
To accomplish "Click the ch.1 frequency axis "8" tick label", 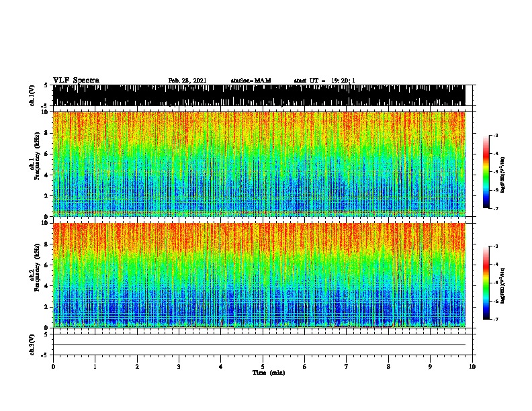I will [47, 133].
